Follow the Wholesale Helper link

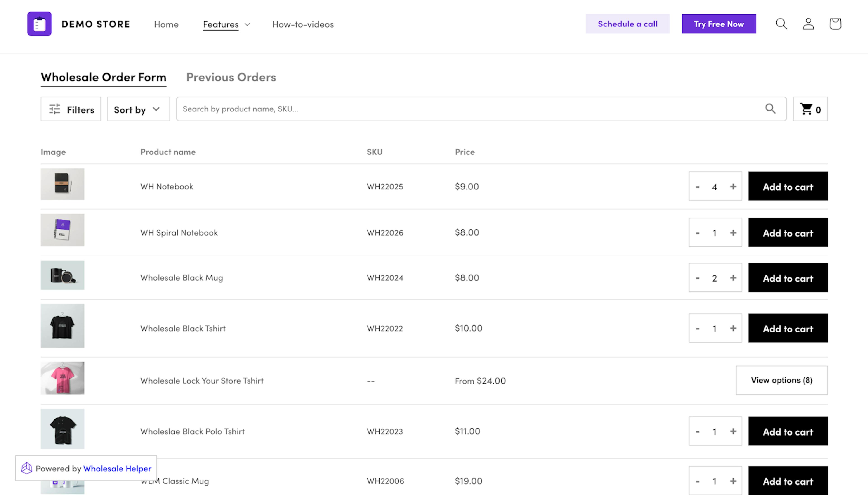[x=117, y=469]
